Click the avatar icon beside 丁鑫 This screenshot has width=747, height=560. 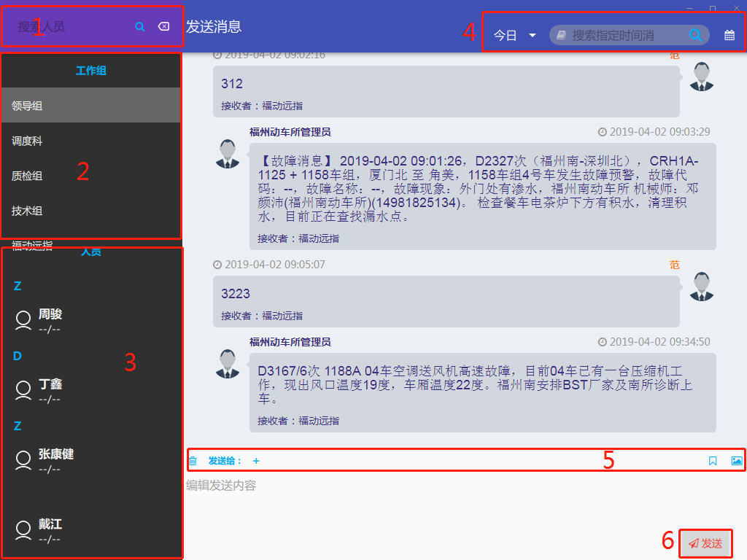(23, 391)
